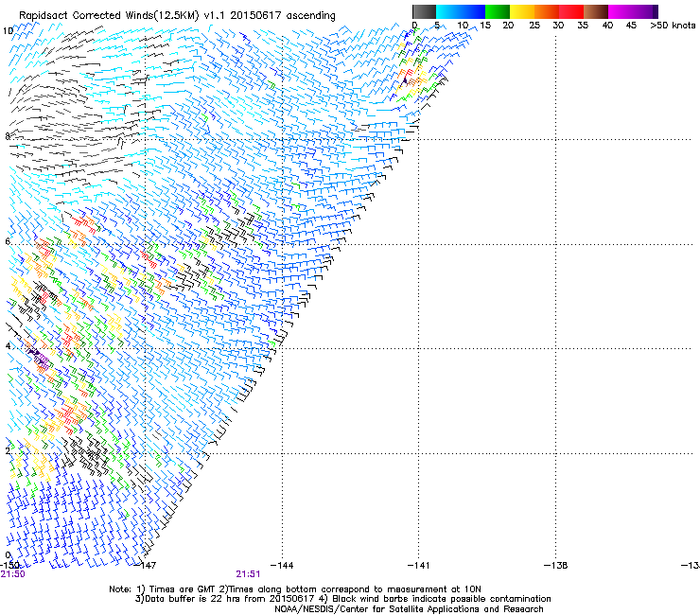The height and width of the screenshot is (615, 700).
Task: Click the purple time stamp '21:51'
Action: [248, 574]
